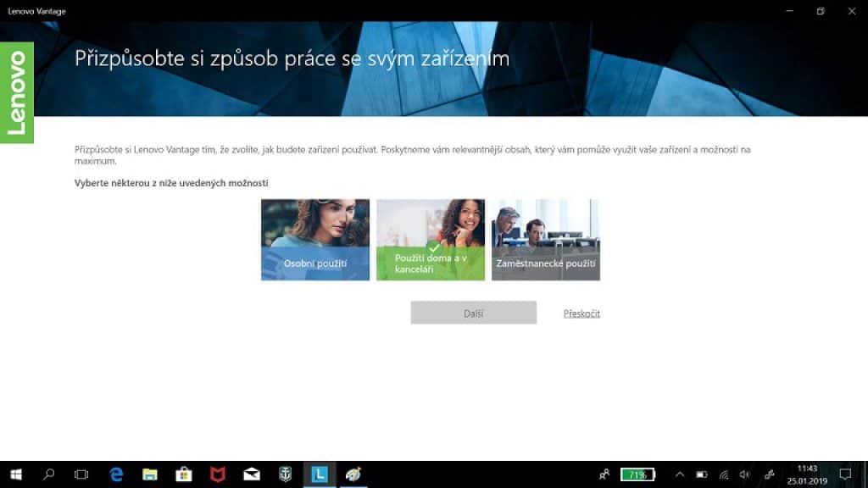The width and height of the screenshot is (868, 488).
Task: Click the tray battery status icon
Action: click(x=701, y=474)
